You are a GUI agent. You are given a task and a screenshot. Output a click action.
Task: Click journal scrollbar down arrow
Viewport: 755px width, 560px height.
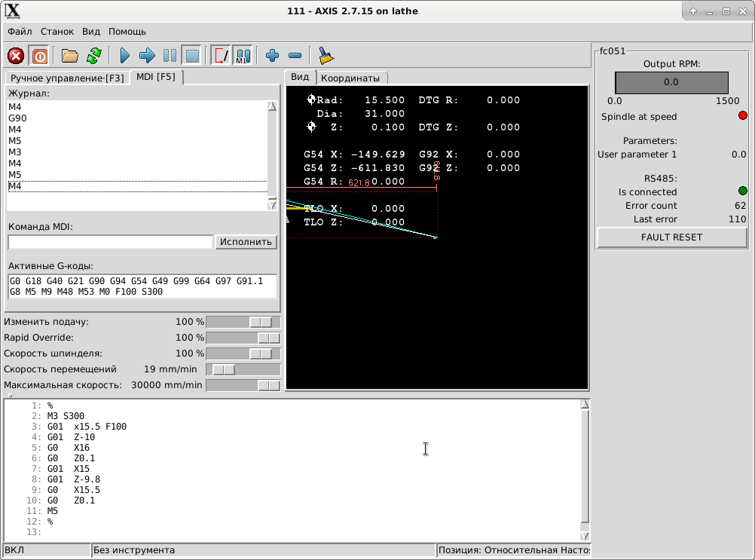[272, 205]
